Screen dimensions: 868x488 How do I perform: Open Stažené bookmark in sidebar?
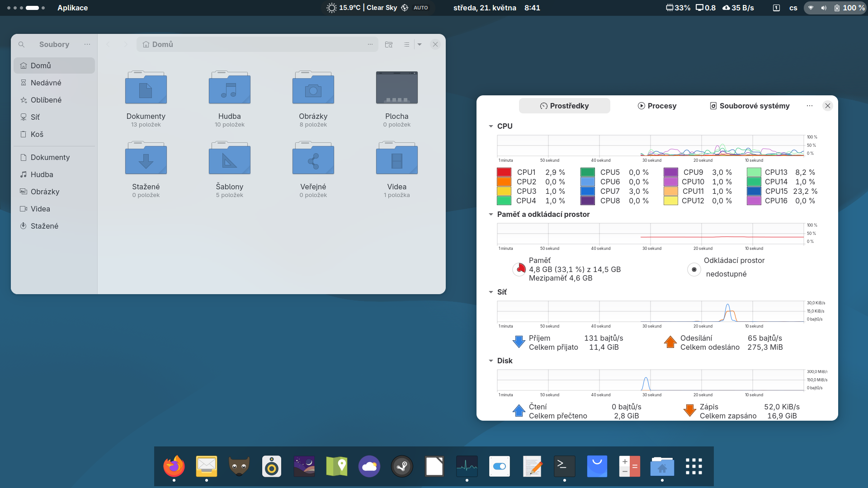click(x=54, y=226)
